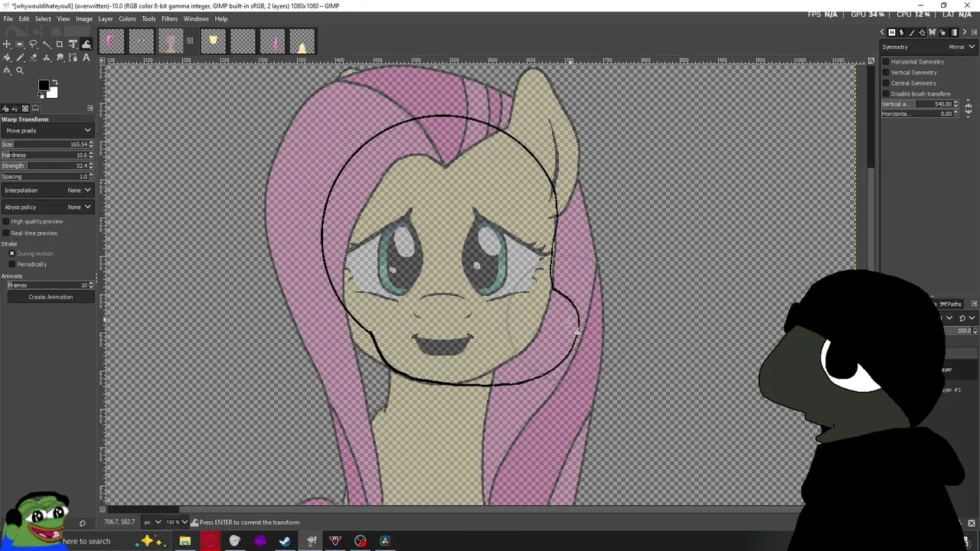Open the Symmetry dock tab menu button
This screenshot has width=980, height=551.
975,32
